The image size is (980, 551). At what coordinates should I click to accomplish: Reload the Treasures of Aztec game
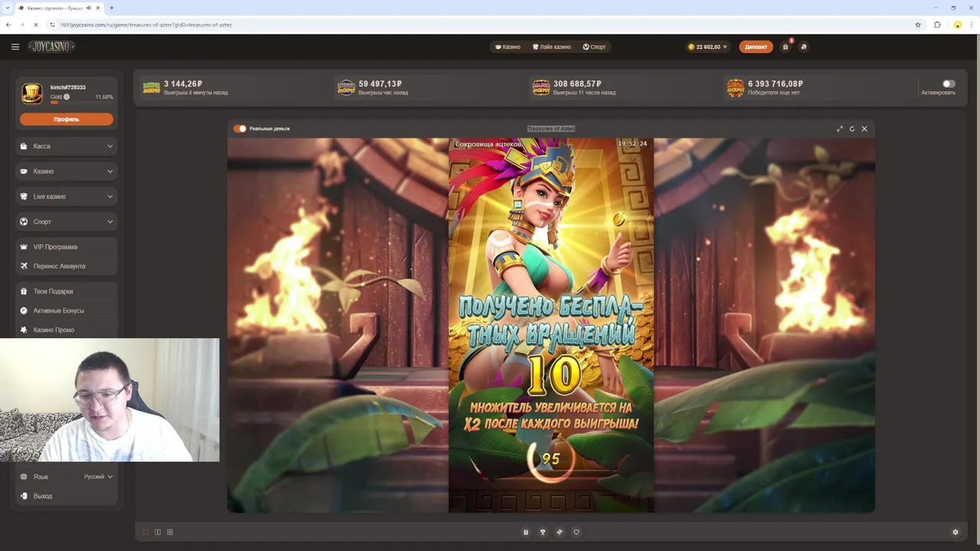coord(852,129)
